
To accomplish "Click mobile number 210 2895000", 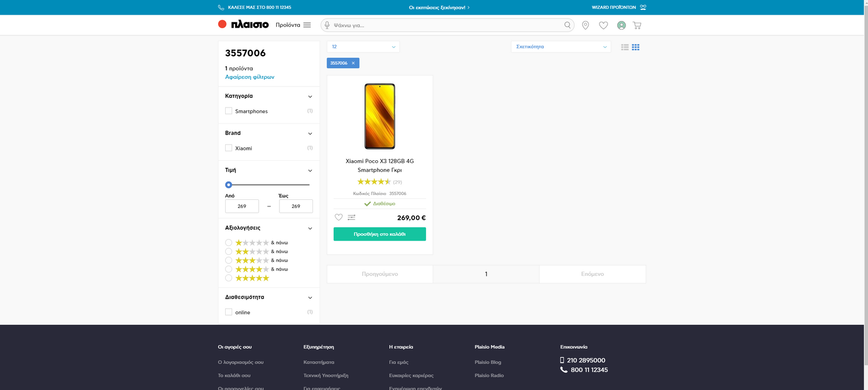I will pos(586,360).
